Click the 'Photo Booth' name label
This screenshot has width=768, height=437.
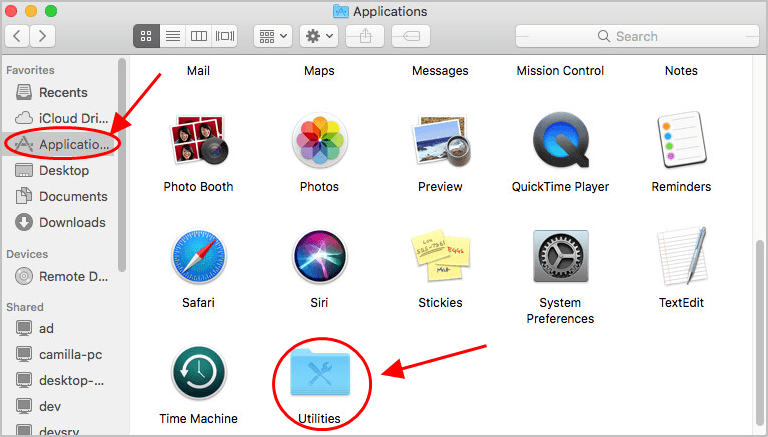198,187
